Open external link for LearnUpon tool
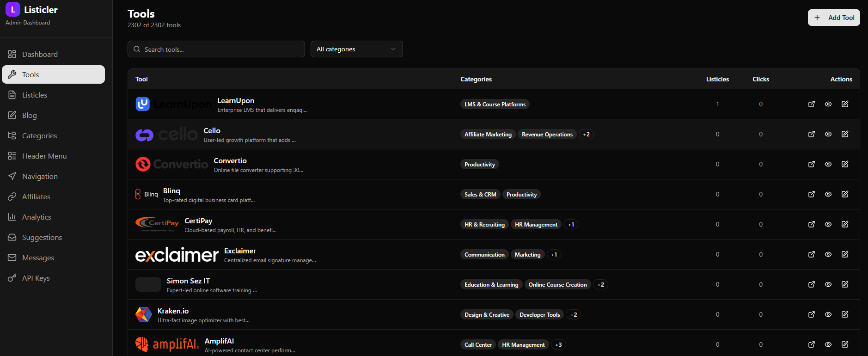 [x=811, y=104]
